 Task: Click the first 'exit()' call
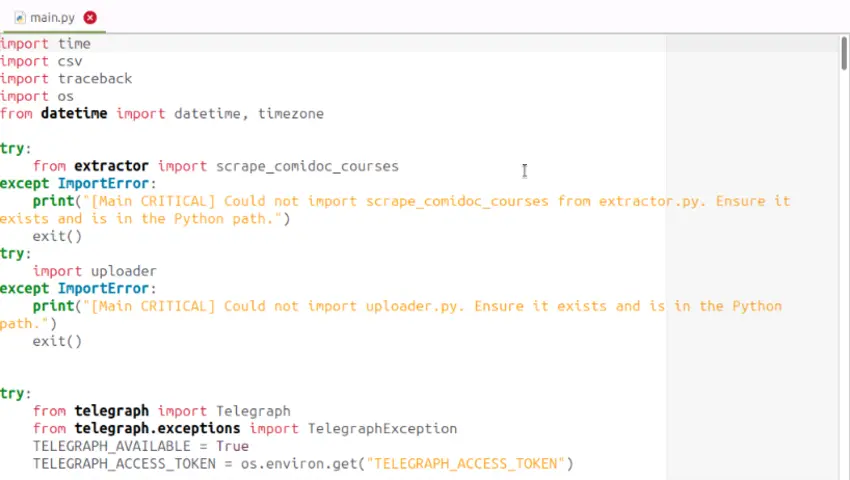pos(57,236)
